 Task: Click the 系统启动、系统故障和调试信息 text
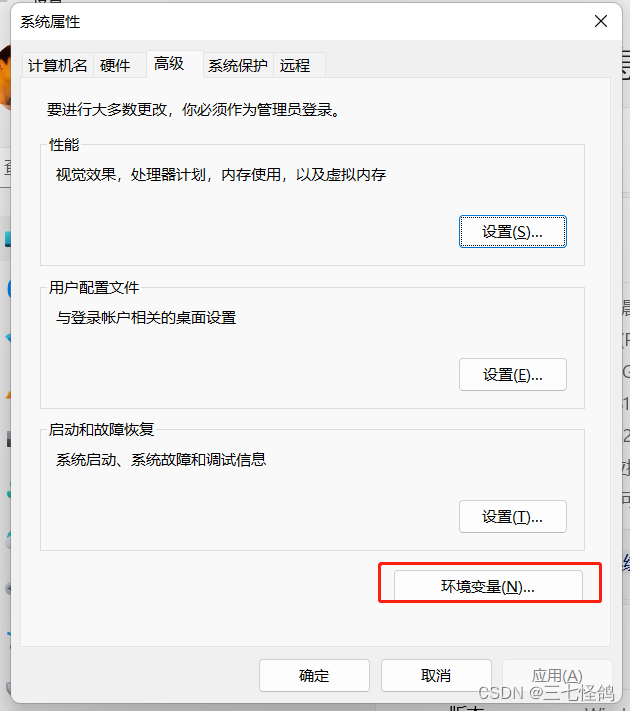tap(161, 460)
